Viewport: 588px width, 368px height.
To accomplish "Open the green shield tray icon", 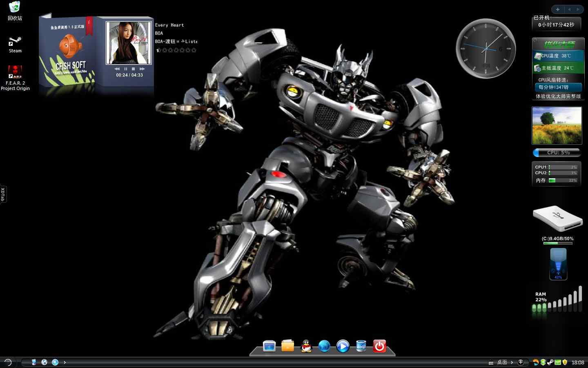I will pyautogui.click(x=543, y=362).
